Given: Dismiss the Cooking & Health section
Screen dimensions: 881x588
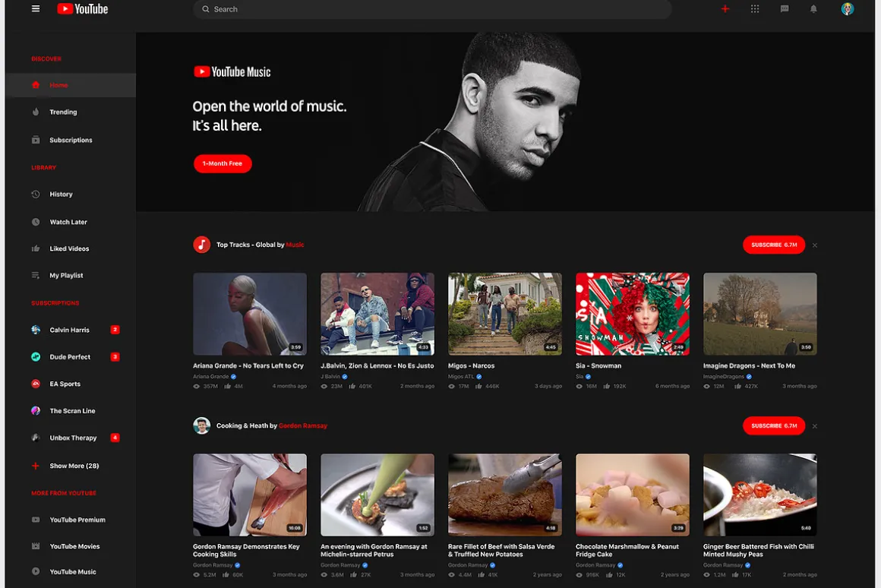Looking at the screenshot, I should 815,426.
